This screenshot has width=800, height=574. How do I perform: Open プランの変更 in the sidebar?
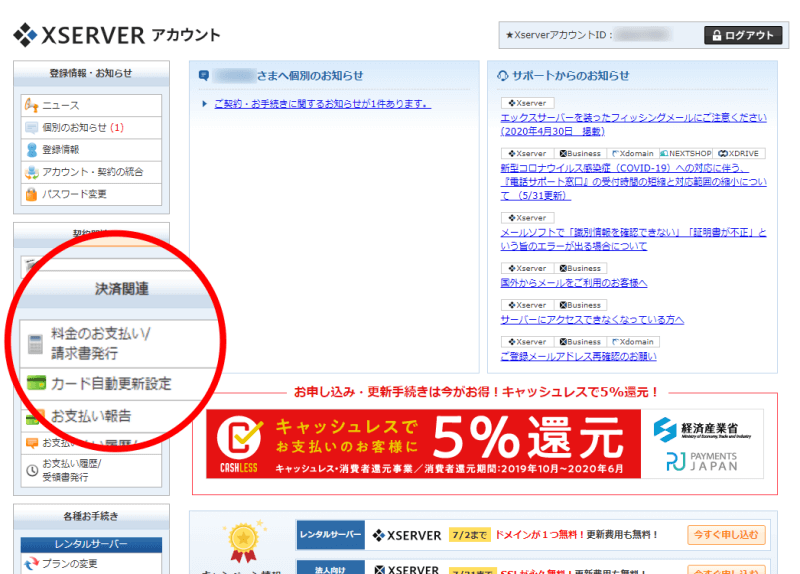point(91,563)
